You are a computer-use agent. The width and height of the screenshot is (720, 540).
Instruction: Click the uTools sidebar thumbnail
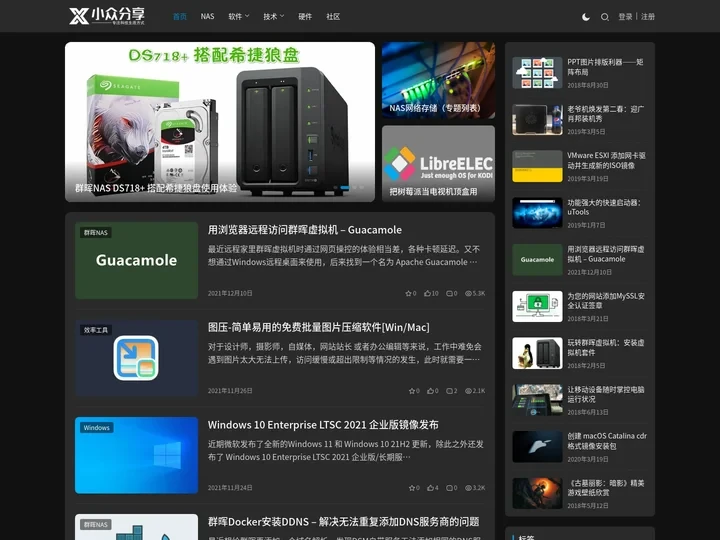537,213
